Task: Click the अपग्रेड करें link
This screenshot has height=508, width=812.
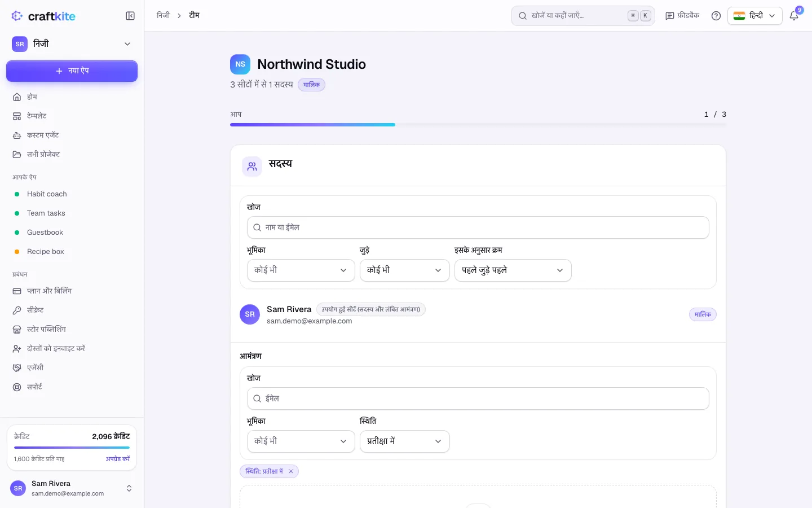Action: click(x=118, y=459)
